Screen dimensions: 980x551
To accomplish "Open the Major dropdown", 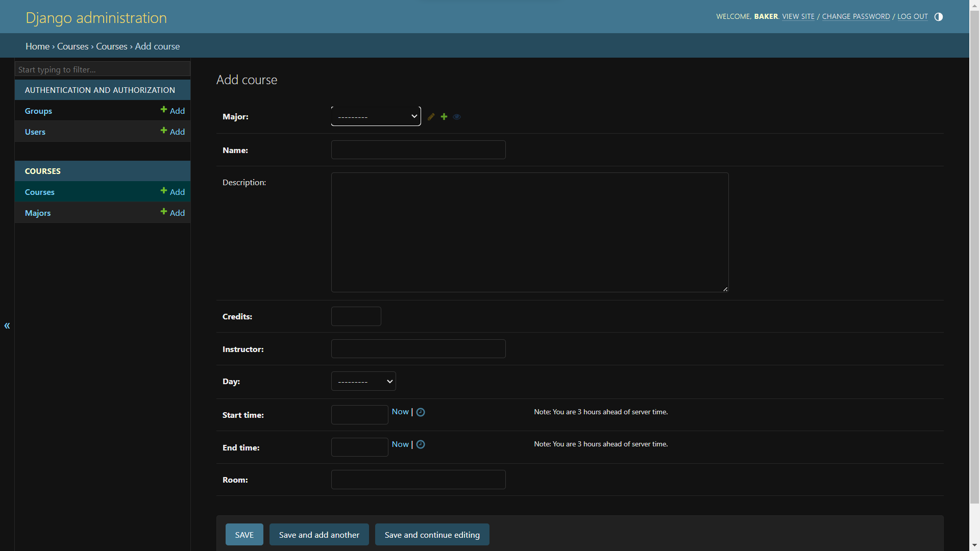I will pyautogui.click(x=376, y=116).
